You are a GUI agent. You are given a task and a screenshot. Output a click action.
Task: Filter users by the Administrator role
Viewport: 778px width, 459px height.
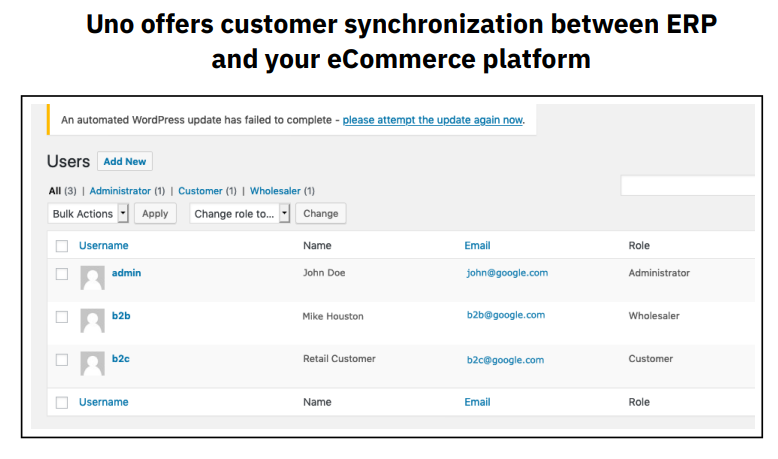(120, 190)
